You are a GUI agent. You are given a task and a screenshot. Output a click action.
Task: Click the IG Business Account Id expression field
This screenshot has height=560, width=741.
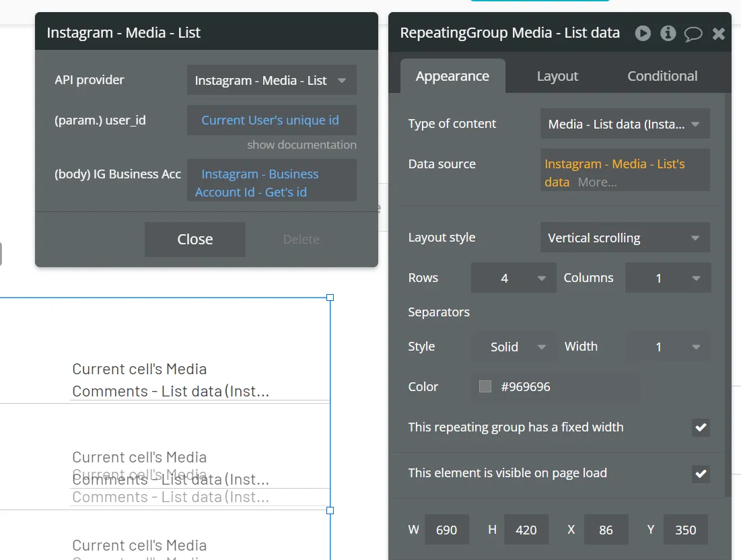(272, 180)
